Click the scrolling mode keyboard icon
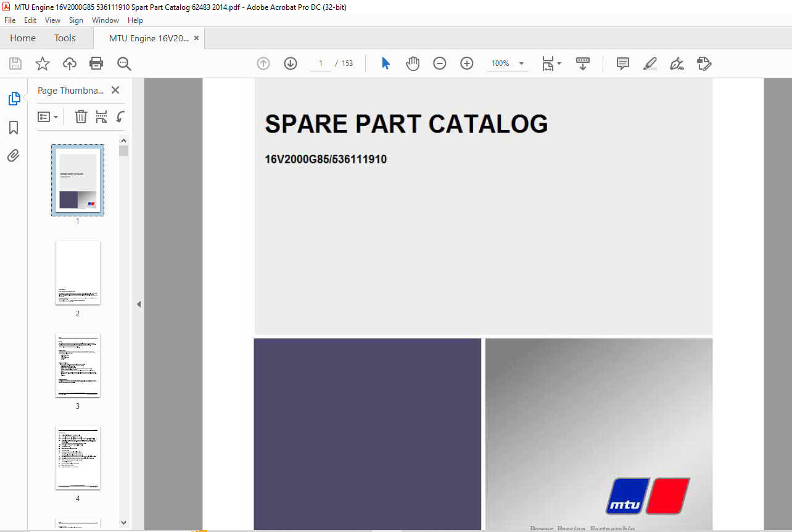 [583, 63]
